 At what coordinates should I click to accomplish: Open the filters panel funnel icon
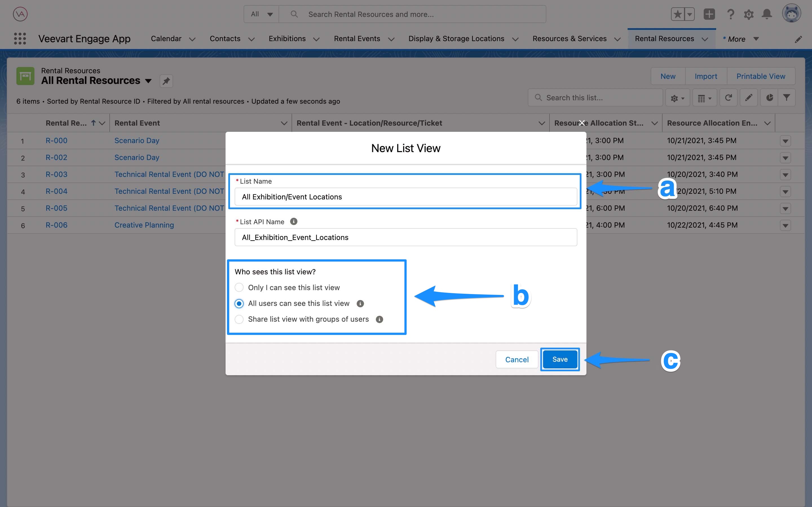coord(787,97)
